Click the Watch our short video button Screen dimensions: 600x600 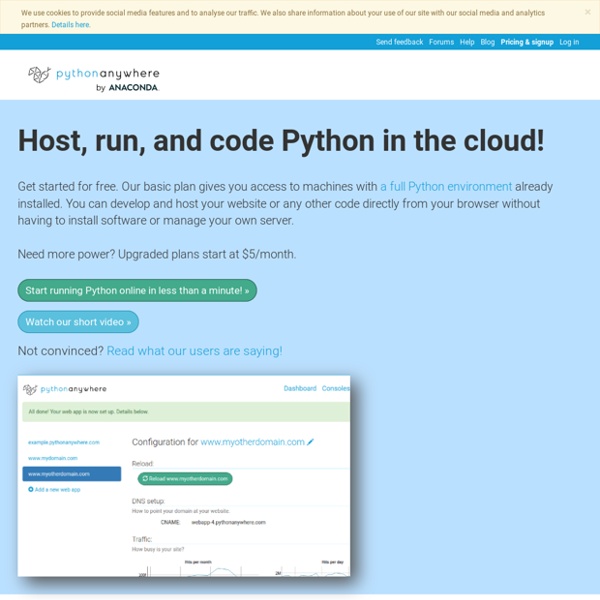click(x=78, y=322)
